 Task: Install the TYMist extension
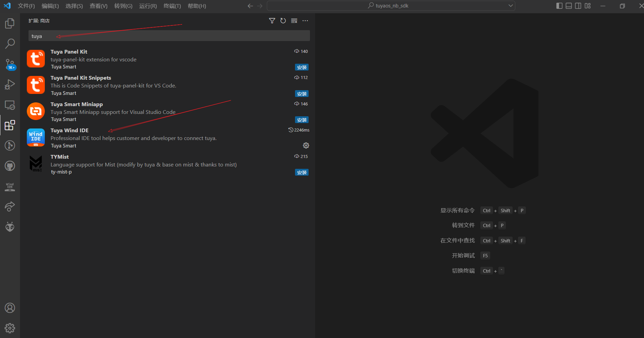pyautogui.click(x=302, y=173)
